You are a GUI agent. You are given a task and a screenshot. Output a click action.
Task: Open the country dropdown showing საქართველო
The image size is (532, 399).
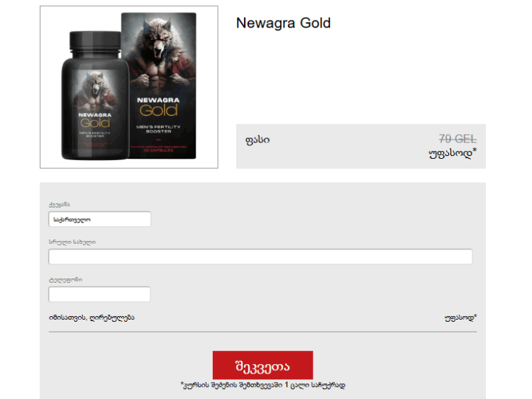pyautogui.click(x=99, y=220)
